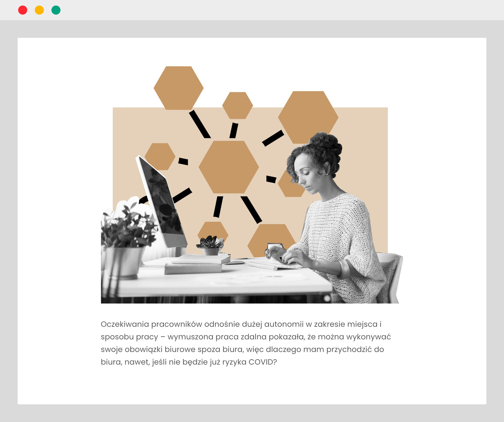Click the bracelet on the woman's wrist
Screen dimensions: 504x422
tap(345, 269)
